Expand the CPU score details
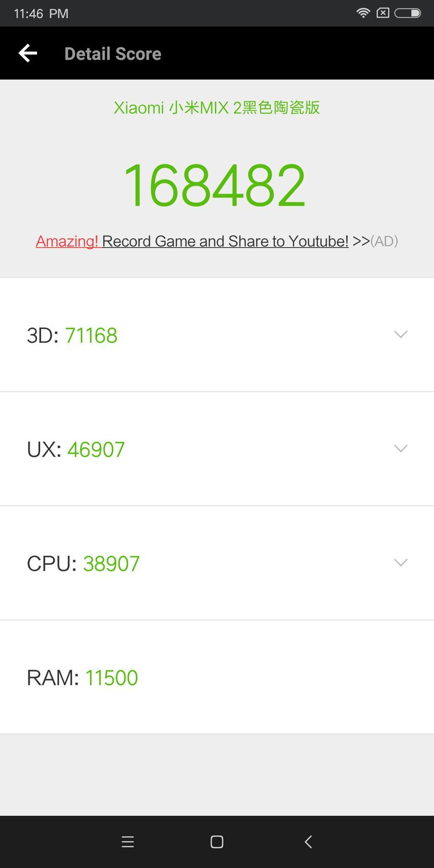Screen dimensions: 434x868 point(400,562)
